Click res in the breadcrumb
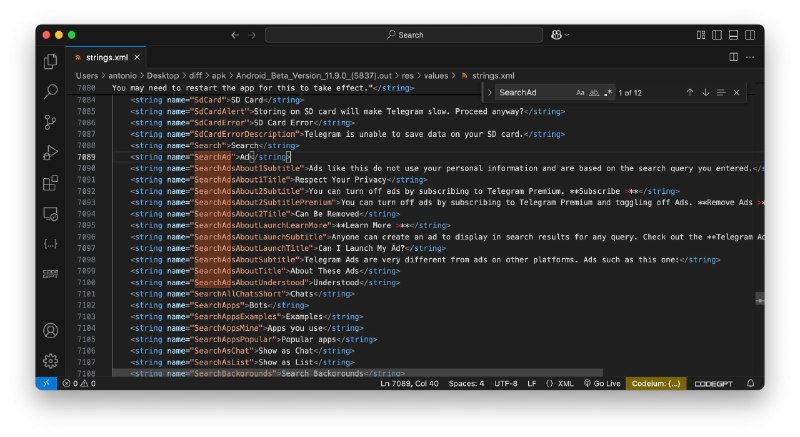This screenshot has height=437, width=800. pyautogui.click(x=407, y=75)
